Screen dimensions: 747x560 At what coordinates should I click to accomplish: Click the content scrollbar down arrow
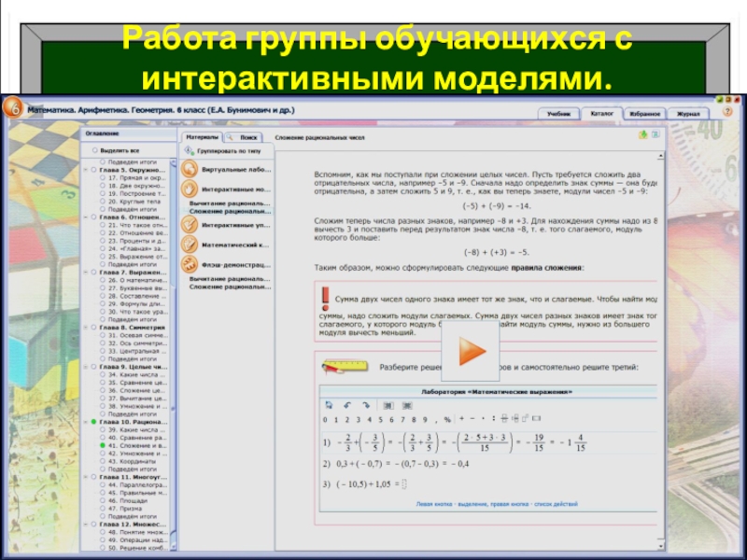(660, 546)
